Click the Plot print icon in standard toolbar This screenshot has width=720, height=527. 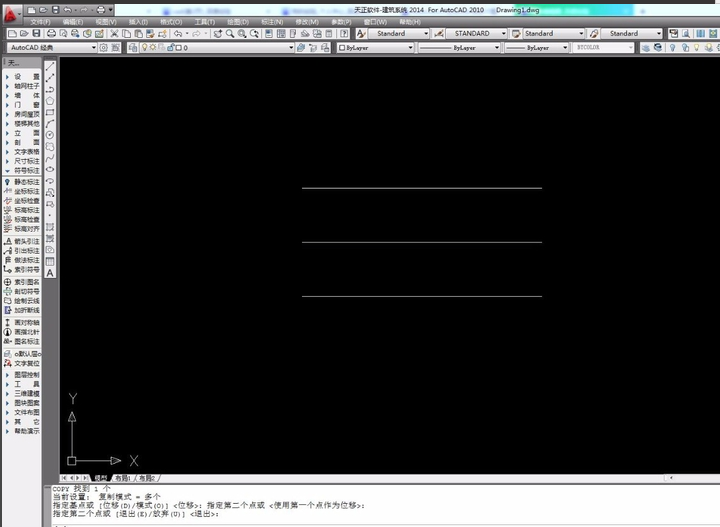tap(51, 34)
